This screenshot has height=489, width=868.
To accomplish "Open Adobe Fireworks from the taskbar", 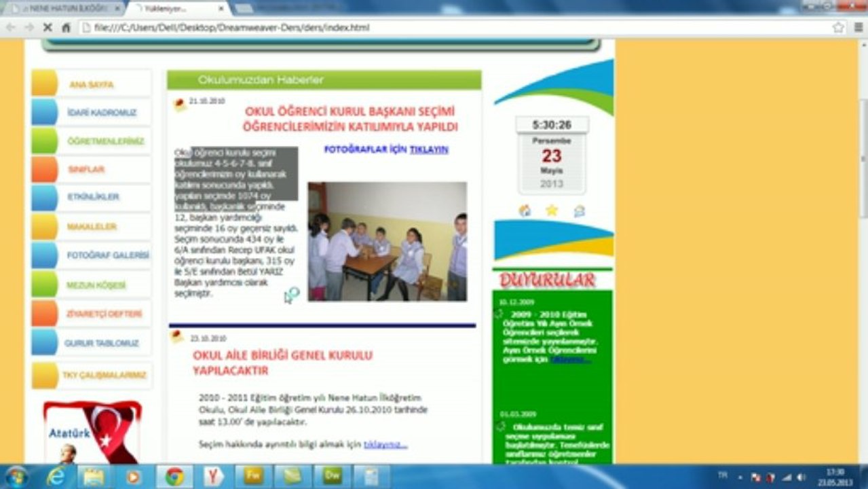I will point(253,476).
